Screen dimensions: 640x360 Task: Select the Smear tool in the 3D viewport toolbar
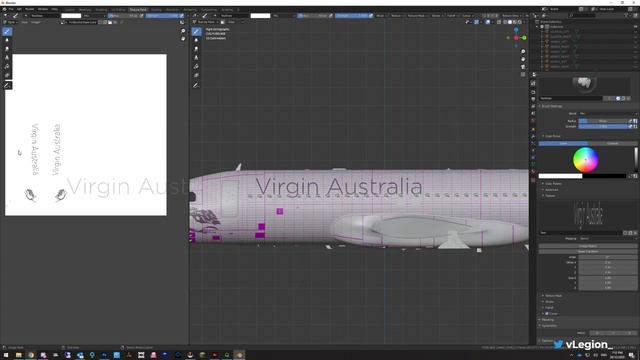coord(196,49)
